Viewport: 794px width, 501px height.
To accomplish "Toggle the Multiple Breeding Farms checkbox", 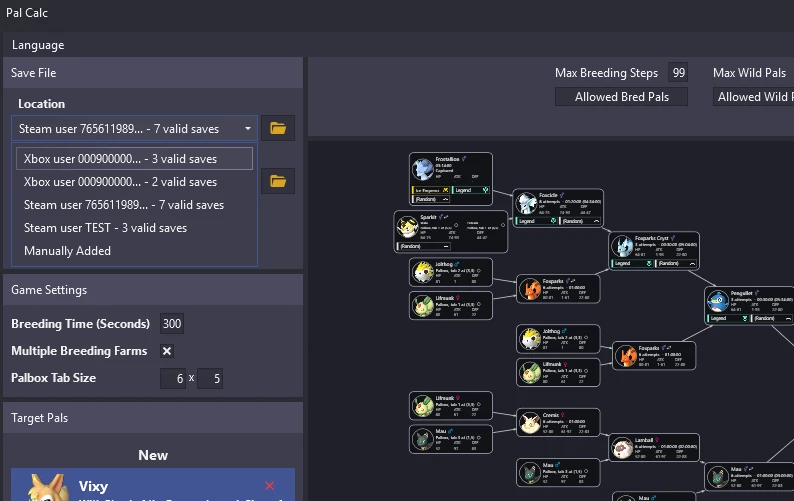I will point(167,351).
